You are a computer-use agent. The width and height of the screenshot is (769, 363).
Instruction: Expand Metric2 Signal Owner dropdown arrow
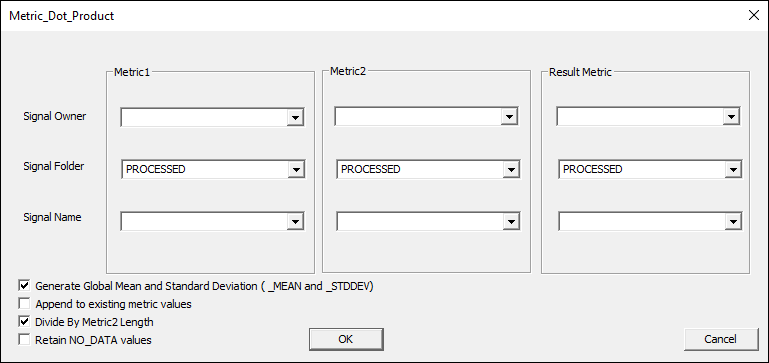[x=509, y=117]
